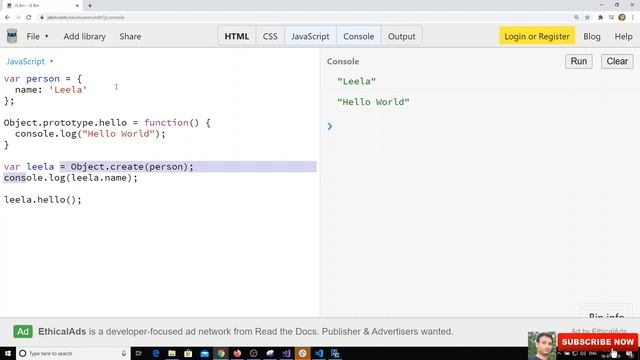Open Task View from the taskbar
Screen dimensions: 640x360
tap(138, 353)
